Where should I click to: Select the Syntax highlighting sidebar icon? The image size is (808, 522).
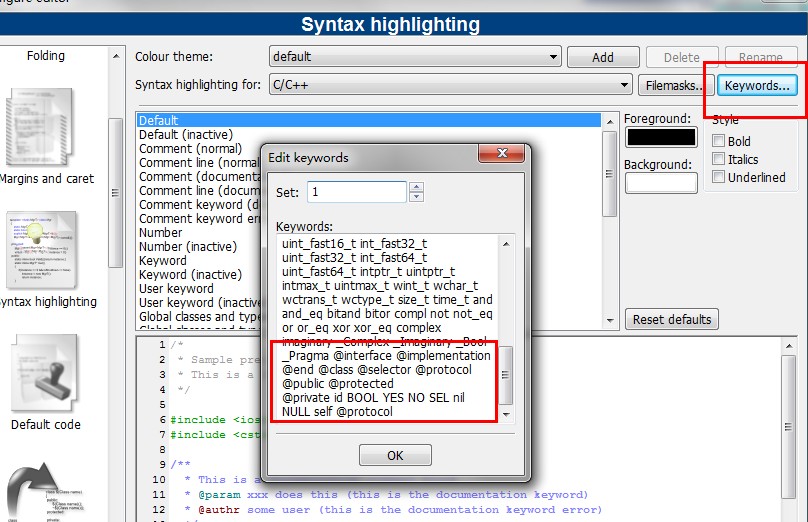point(41,250)
